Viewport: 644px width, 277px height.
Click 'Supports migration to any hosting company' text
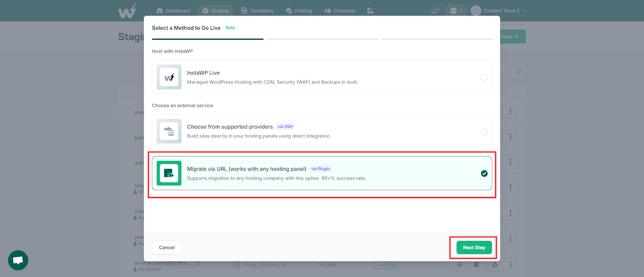[x=277, y=178]
